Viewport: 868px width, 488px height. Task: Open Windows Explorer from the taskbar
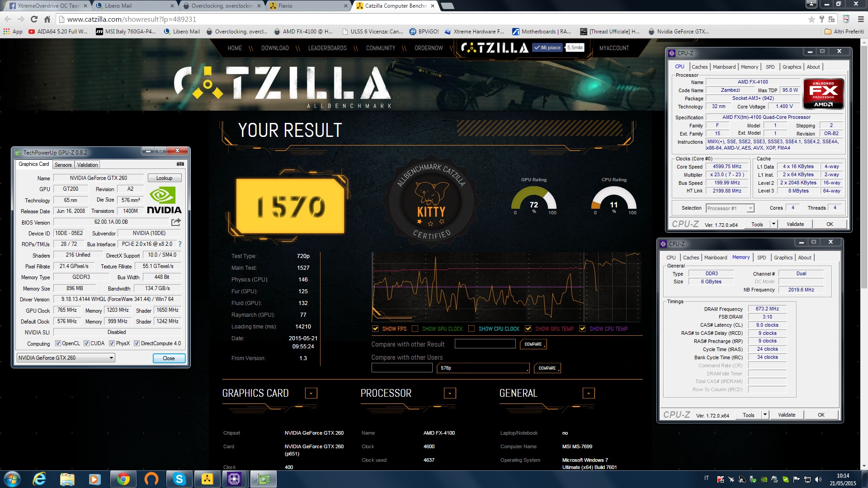point(67,479)
